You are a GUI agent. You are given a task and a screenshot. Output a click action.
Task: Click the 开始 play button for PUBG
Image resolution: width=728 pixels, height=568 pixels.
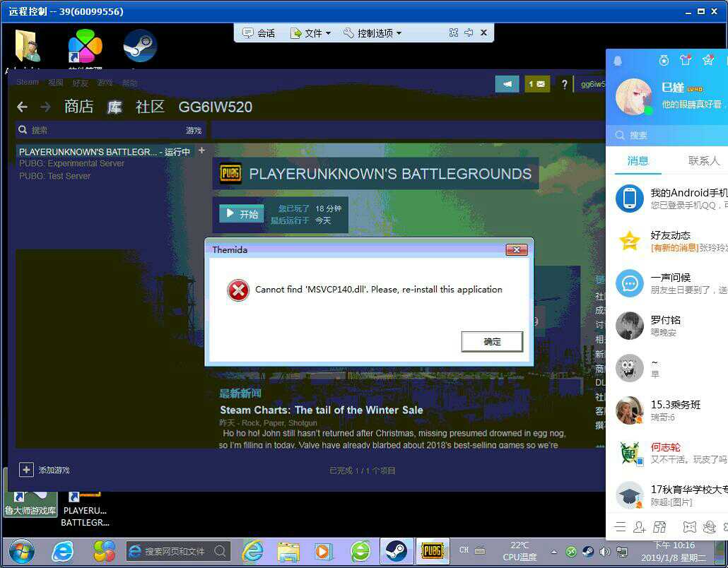tap(242, 213)
